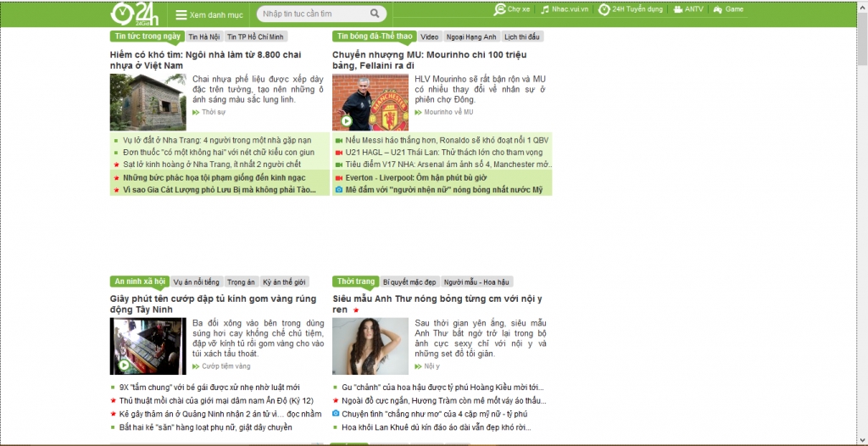Click arrow icon next to Thời sự tag

[x=196, y=113]
